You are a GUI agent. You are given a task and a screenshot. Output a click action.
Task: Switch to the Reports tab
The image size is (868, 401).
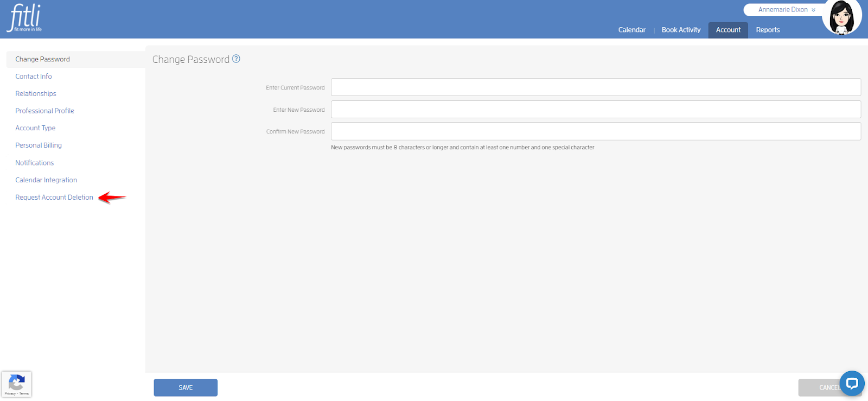(768, 30)
